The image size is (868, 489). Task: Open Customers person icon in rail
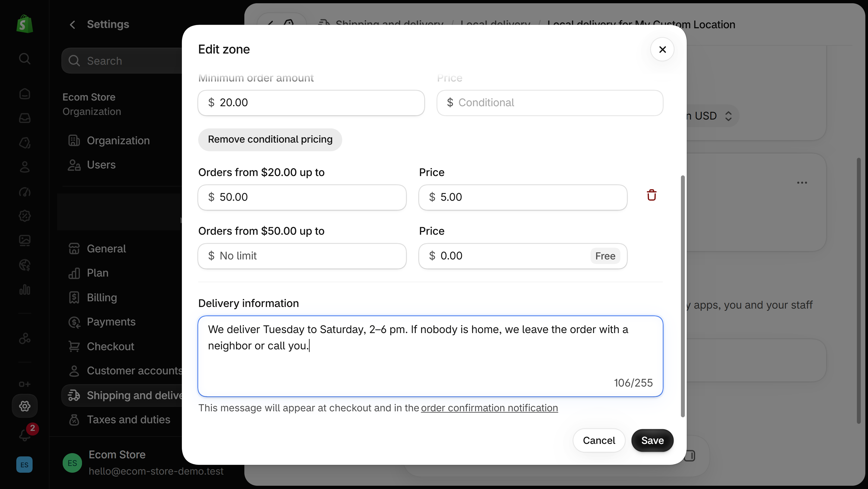(25, 167)
